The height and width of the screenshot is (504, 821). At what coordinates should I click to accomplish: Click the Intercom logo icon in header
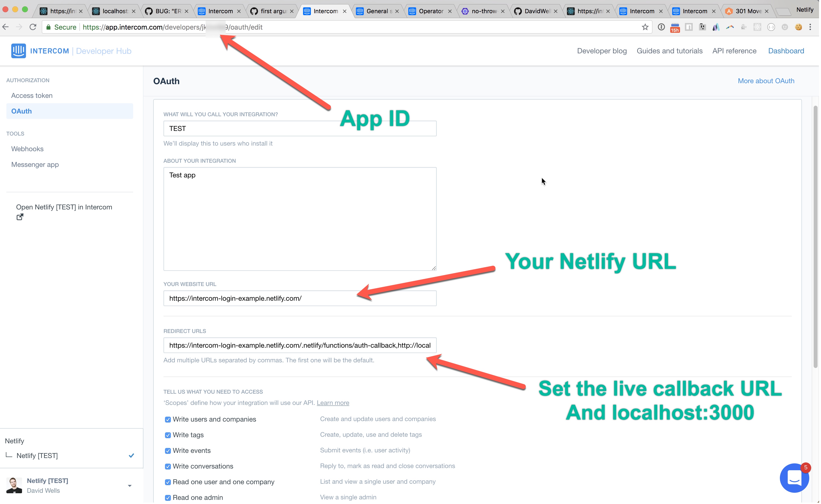pyautogui.click(x=19, y=51)
